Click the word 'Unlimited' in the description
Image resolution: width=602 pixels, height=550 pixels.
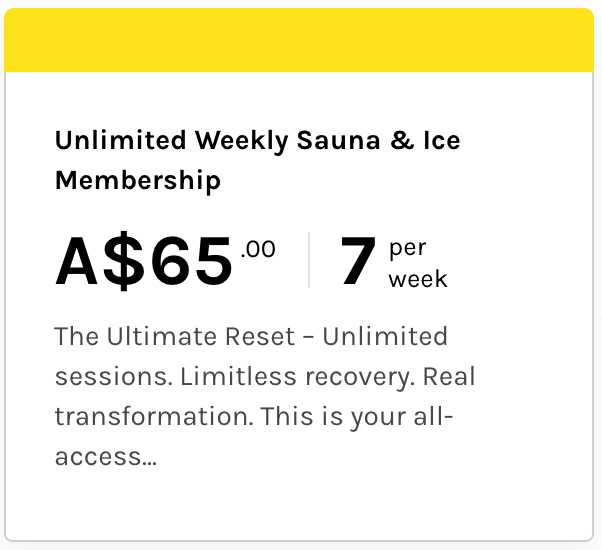click(385, 337)
